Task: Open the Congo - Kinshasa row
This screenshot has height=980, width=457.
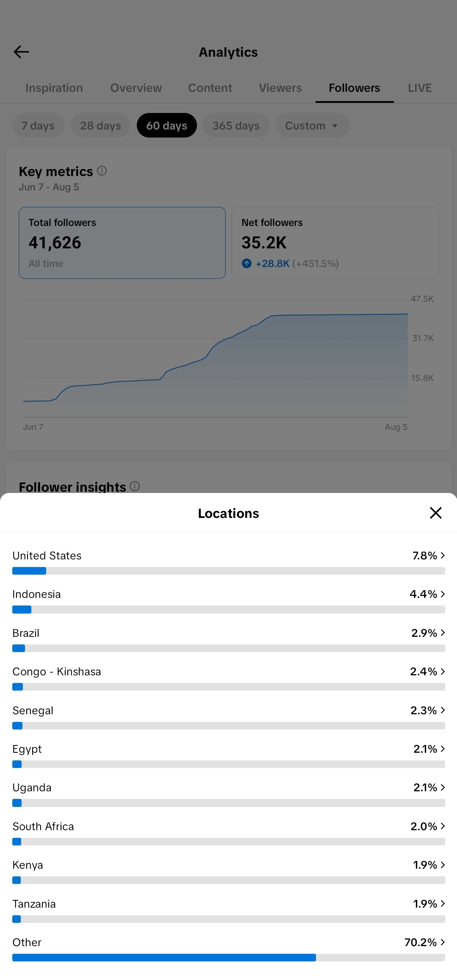Action: (x=229, y=677)
